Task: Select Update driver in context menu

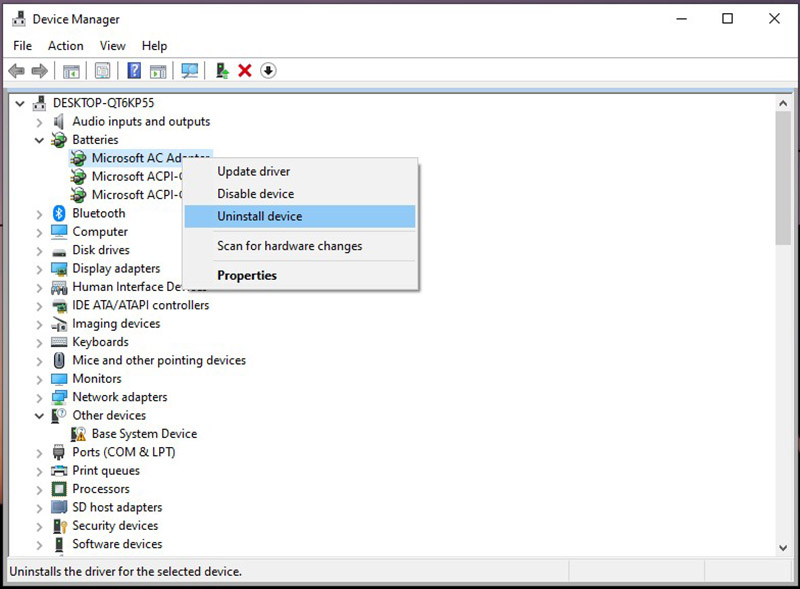Action: [x=300, y=171]
